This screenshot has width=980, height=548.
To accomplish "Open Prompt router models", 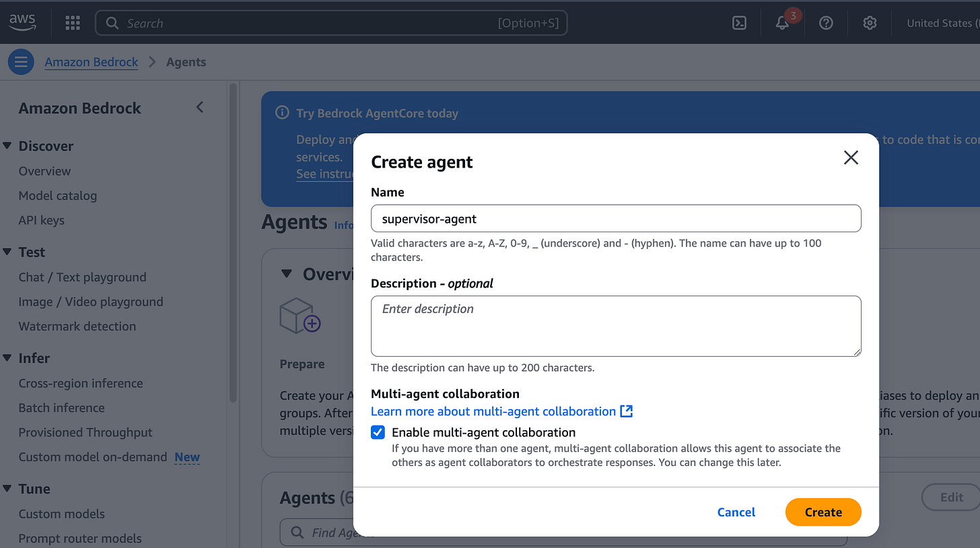I will click(x=80, y=538).
